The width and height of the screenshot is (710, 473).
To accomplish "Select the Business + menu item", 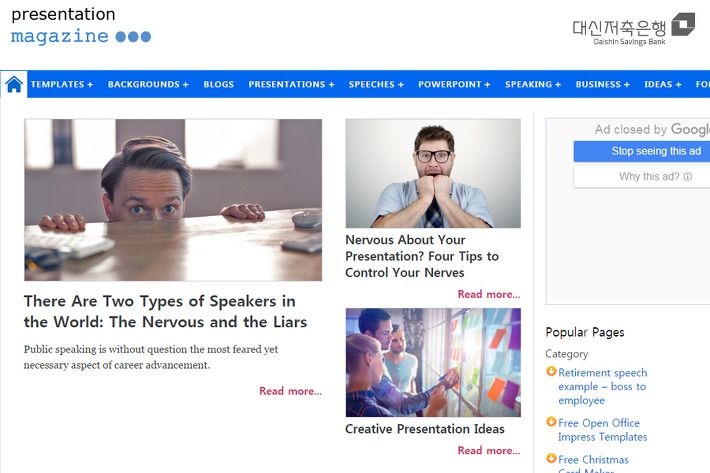I will 603,85.
